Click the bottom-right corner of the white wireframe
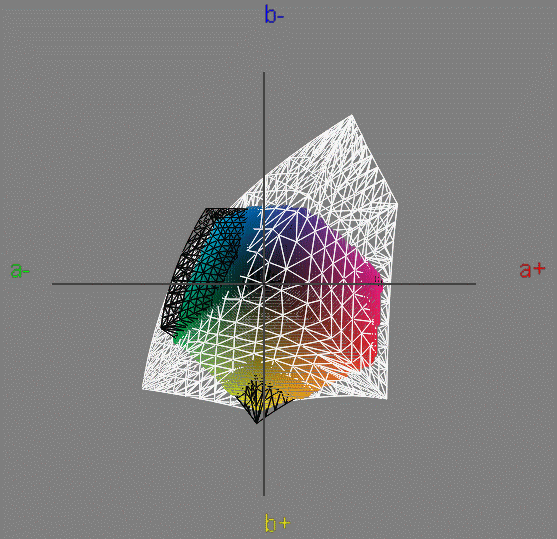 click(386, 398)
